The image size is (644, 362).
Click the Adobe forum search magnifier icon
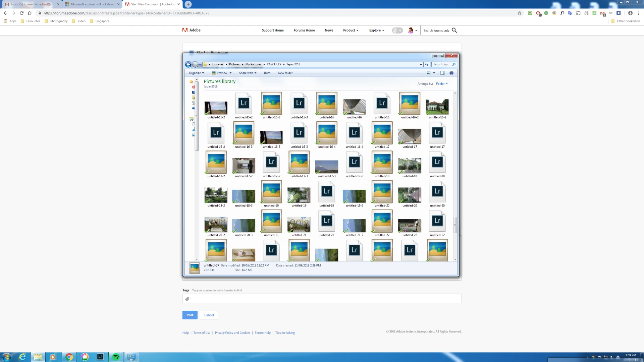pyautogui.click(x=454, y=31)
